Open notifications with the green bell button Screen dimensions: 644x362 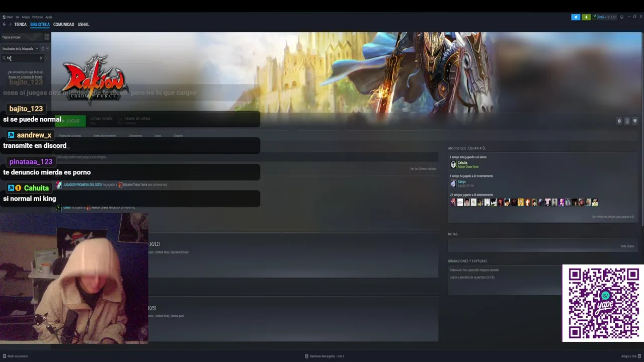pyautogui.click(x=586, y=17)
